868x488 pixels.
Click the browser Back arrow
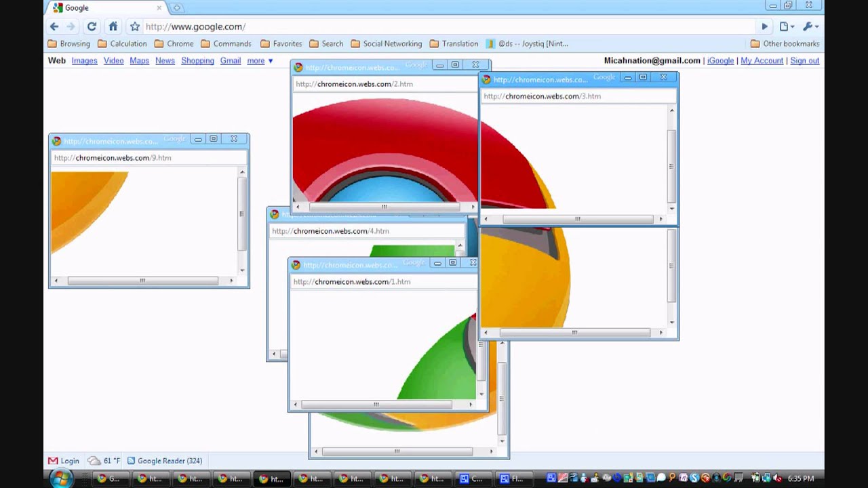[54, 26]
